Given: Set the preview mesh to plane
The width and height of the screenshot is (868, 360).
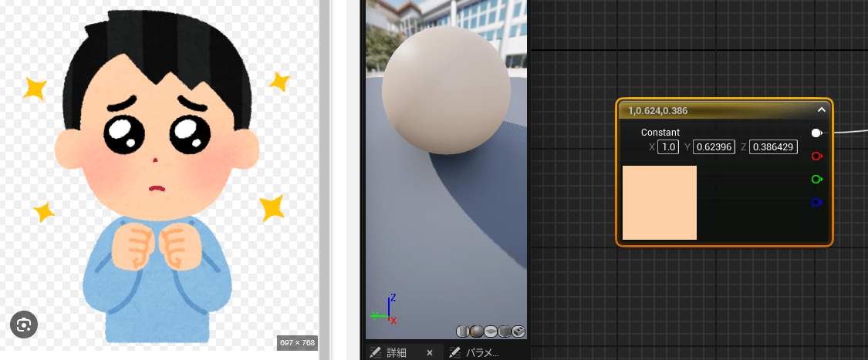Looking at the screenshot, I should tap(491, 331).
